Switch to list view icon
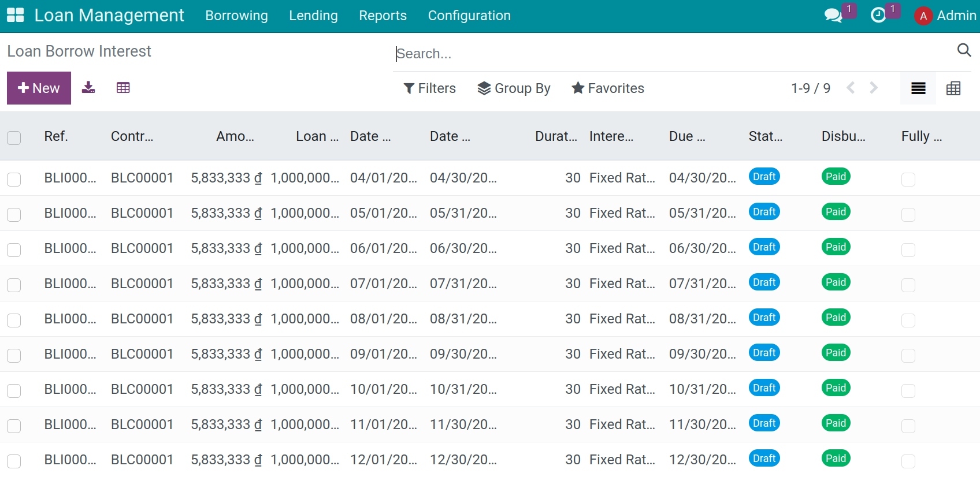Screen dimensions: 980x477 pyautogui.click(x=918, y=88)
